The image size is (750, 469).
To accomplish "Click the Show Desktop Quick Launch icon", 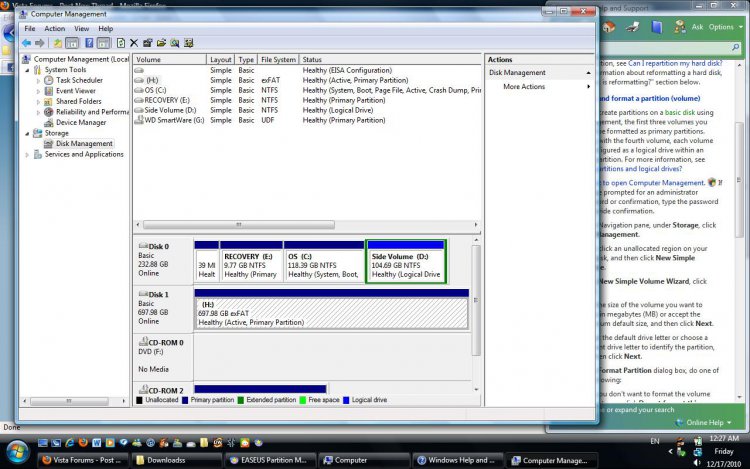I will pyautogui.click(x=43, y=443).
